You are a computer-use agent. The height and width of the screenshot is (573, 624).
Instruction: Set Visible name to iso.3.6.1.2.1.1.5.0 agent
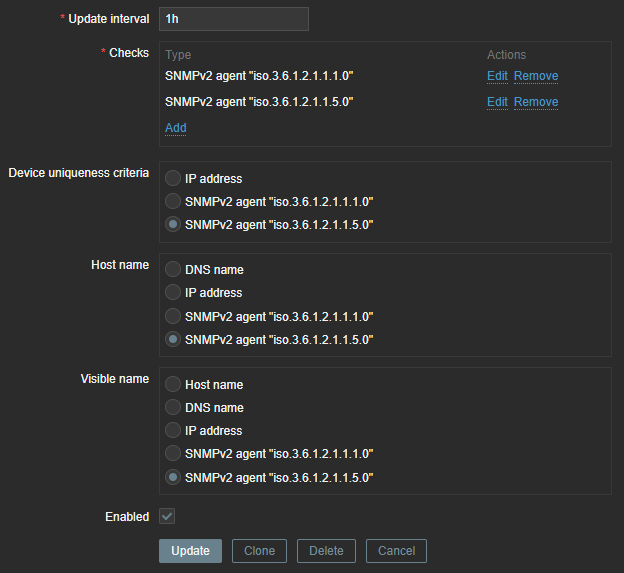coord(173,477)
